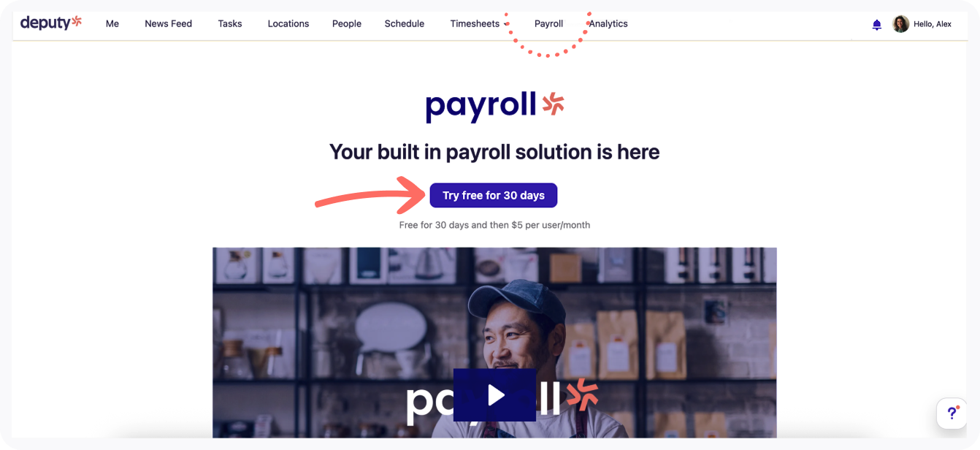Click the large payroll wordmark heading

(x=481, y=107)
